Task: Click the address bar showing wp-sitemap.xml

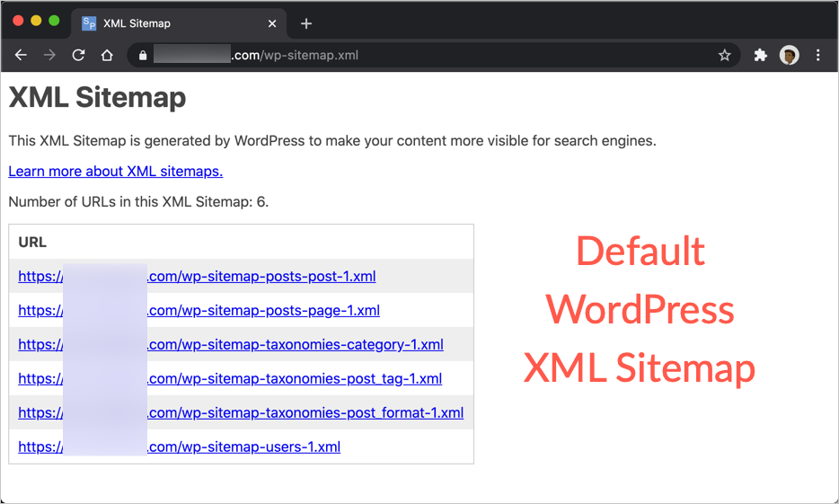Action: coord(433,55)
